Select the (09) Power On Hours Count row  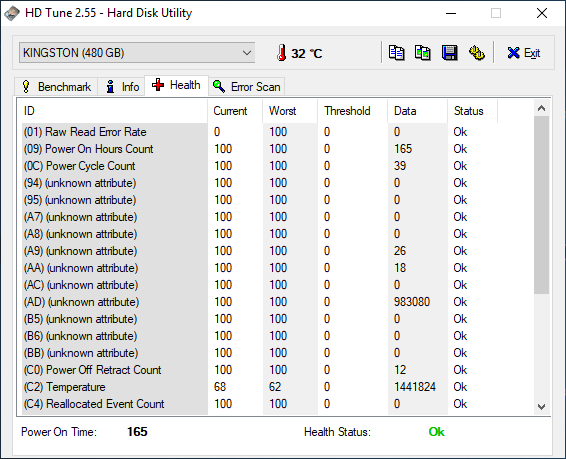(x=276, y=149)
